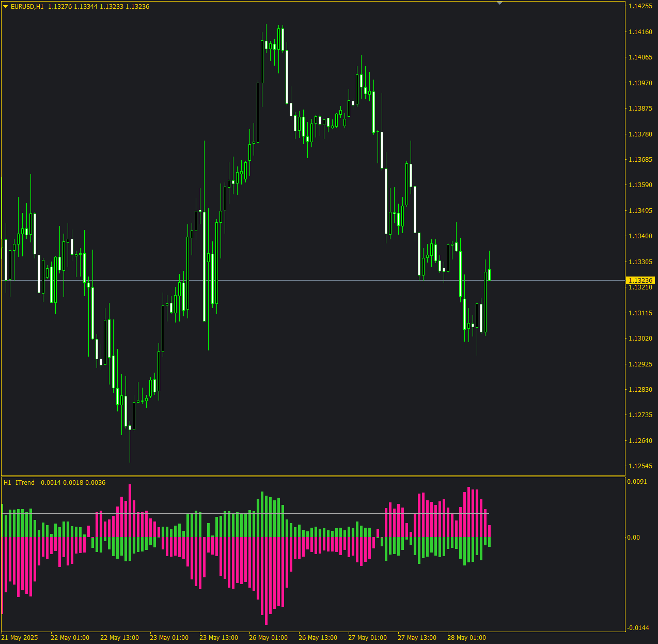Select the 26 May 13:00 time label

[x=318, y=638]
